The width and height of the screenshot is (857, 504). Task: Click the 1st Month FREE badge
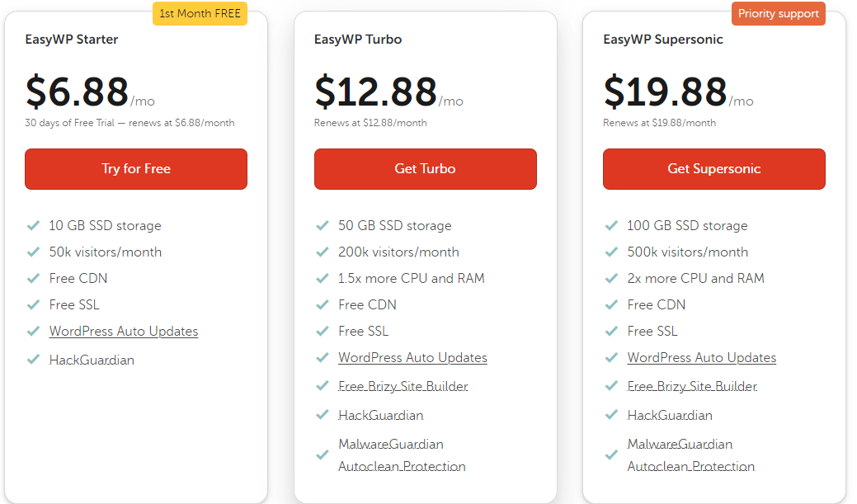pyautogui.click(x=200, y=13)
